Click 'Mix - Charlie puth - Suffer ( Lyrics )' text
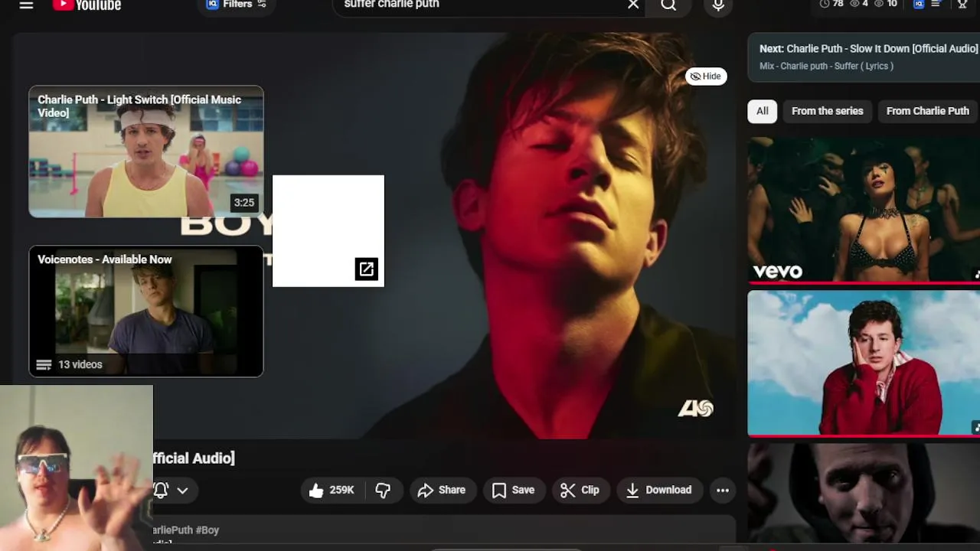Image resolution: width=980 pixels, height=551 pixels. click(x=826, y=66)
